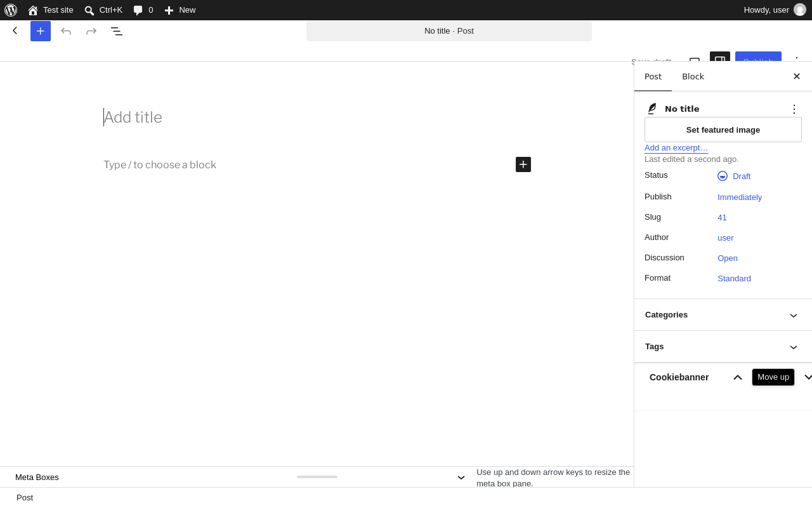Open the comments bubble in admin bar
The image size is (812, 508).
(143, 10)
